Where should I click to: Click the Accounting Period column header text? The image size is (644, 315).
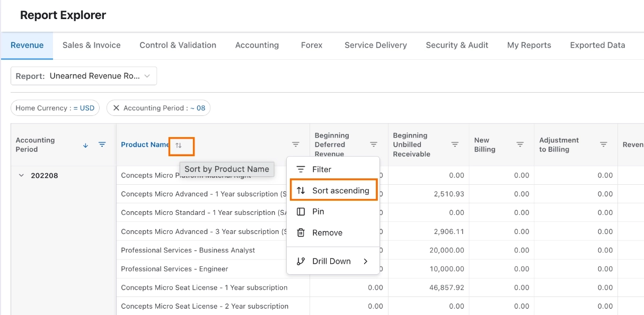pyautogui.click(x=35, y=145)
